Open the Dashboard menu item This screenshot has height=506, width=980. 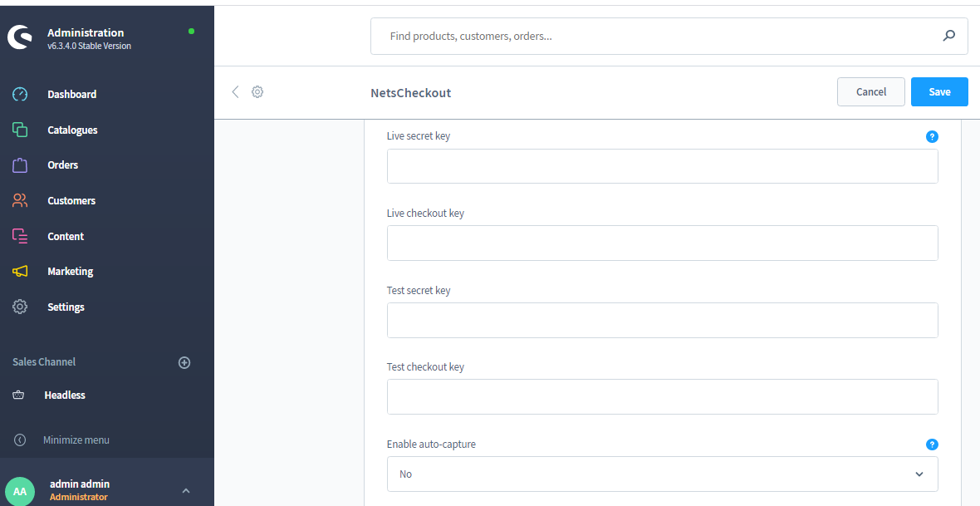[72, 95]
